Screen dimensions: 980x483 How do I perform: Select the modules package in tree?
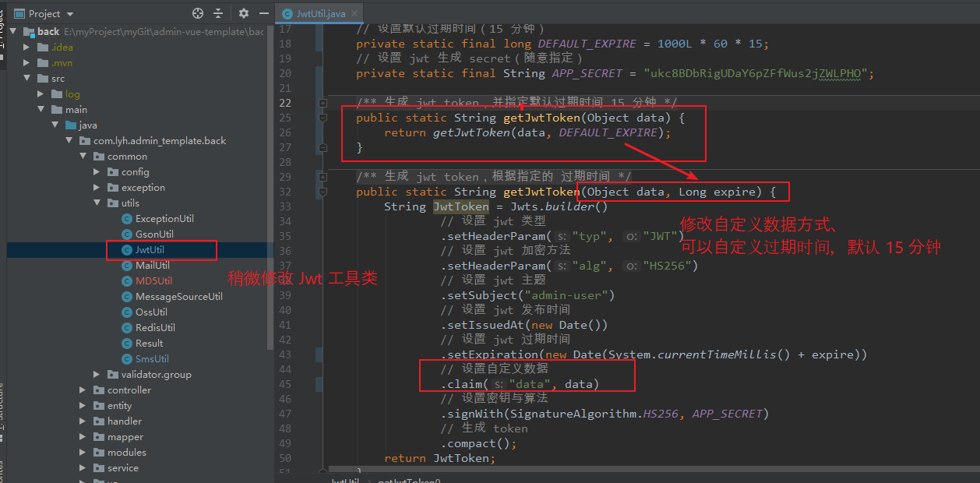pos(127,453)
